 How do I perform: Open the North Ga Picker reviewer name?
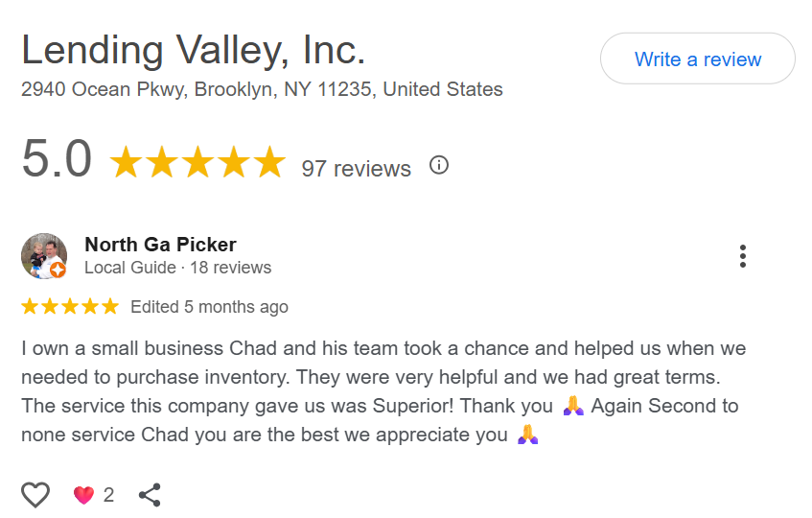coord(160,245)
